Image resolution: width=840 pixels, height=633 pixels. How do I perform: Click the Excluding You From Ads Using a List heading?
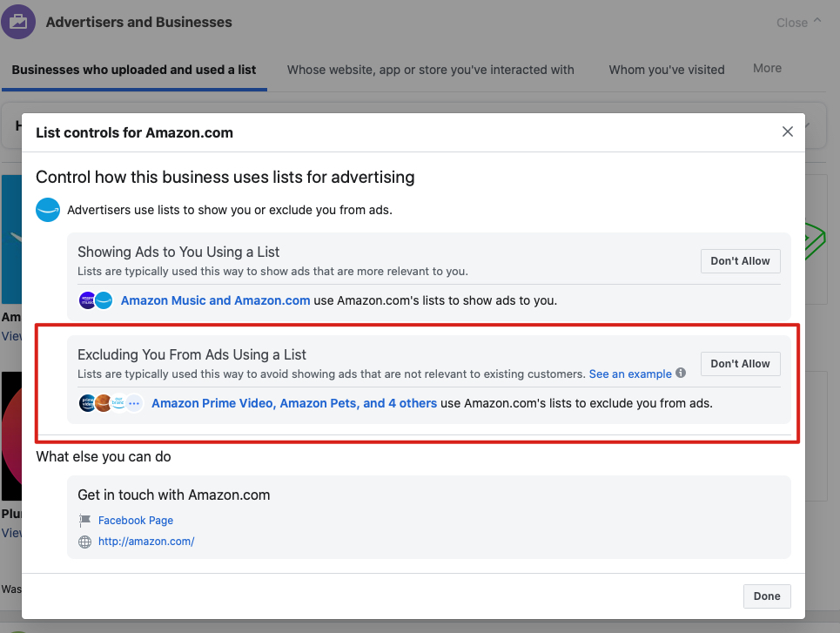click(192, 355)
